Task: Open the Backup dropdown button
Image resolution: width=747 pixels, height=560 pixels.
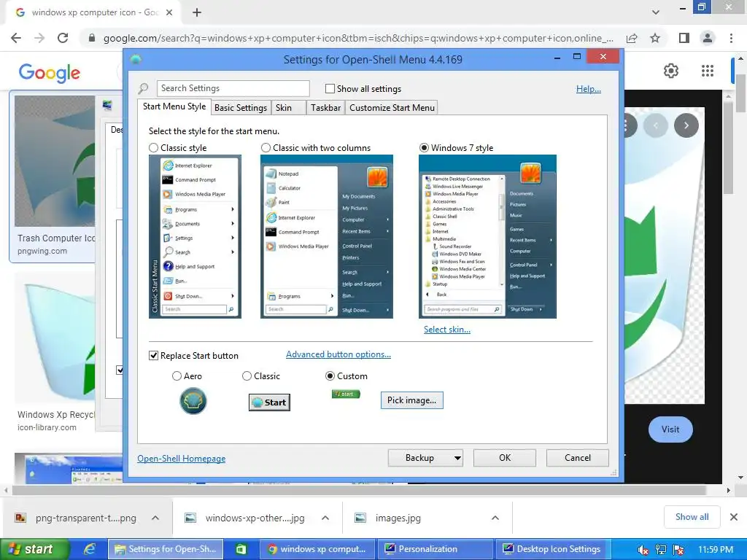Action: coord(425,458)
